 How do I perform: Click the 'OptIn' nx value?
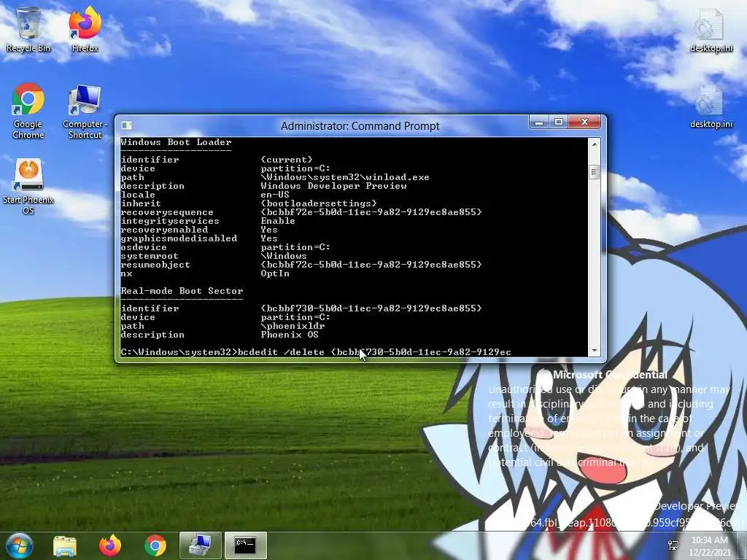pyautogui.click(x=275, y=273)
